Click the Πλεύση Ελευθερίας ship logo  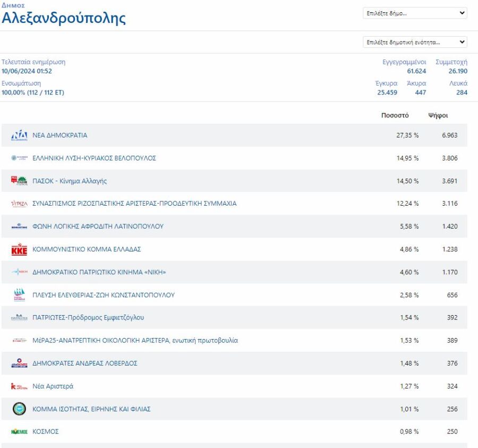pos(19,295)
